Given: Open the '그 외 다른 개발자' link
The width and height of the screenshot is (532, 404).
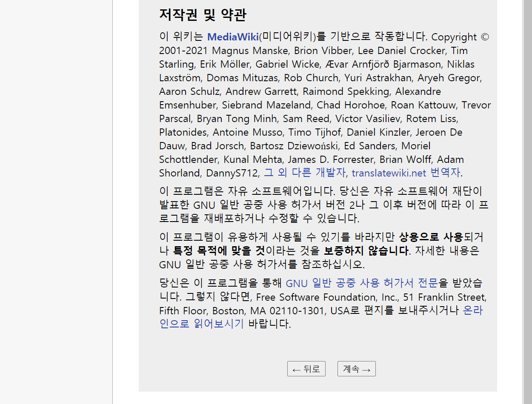Looking at the screenshot, I should point(304,173).
